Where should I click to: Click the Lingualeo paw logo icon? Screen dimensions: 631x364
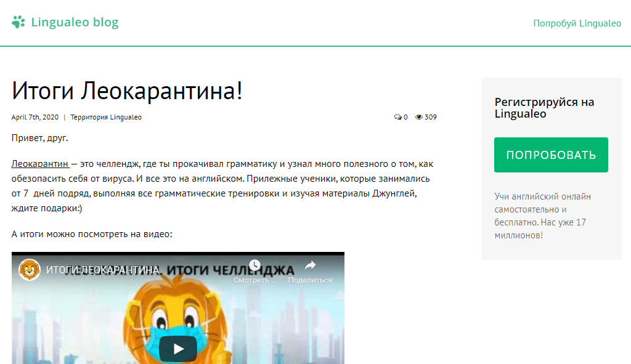tap(18, 22)
